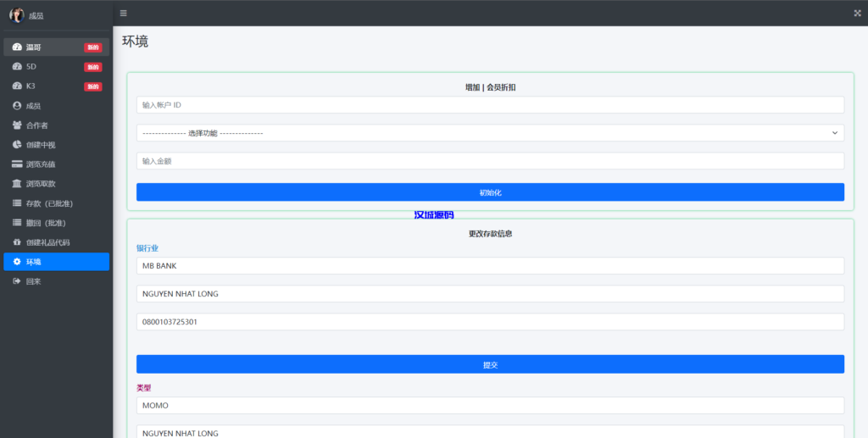Click the 输入金额 input field
Viewport: 868px width, 438px height.
point(490,161)
